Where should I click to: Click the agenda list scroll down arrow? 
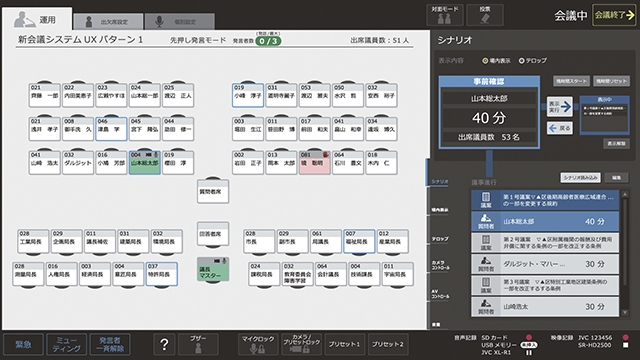[624, 313]
